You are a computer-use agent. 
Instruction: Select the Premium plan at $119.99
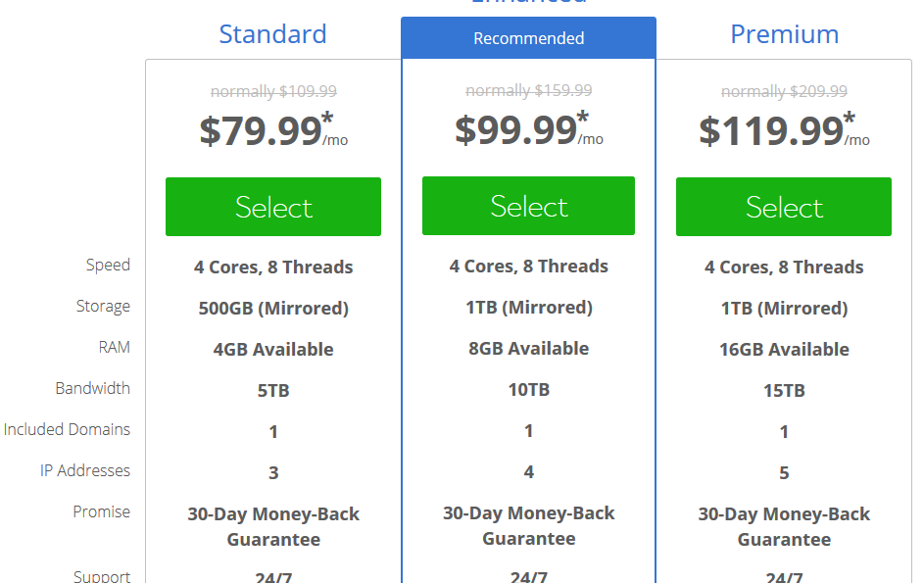[x=783, y=207]
